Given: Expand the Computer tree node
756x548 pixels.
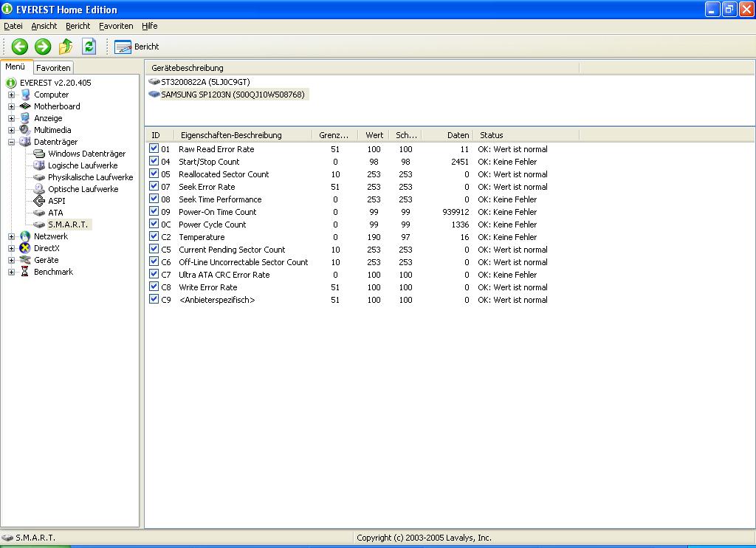Looking at the screenshot, I should point(11,95).
